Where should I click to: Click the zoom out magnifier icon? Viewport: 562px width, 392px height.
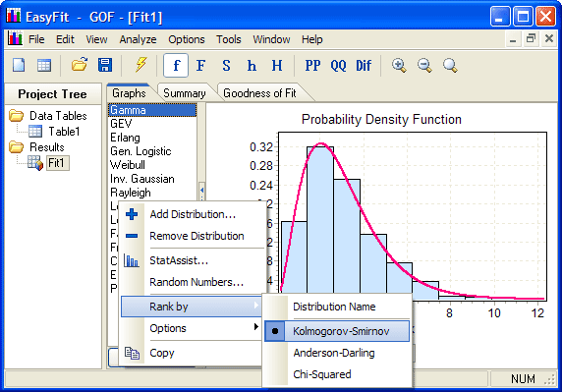[x=424, y=66]
